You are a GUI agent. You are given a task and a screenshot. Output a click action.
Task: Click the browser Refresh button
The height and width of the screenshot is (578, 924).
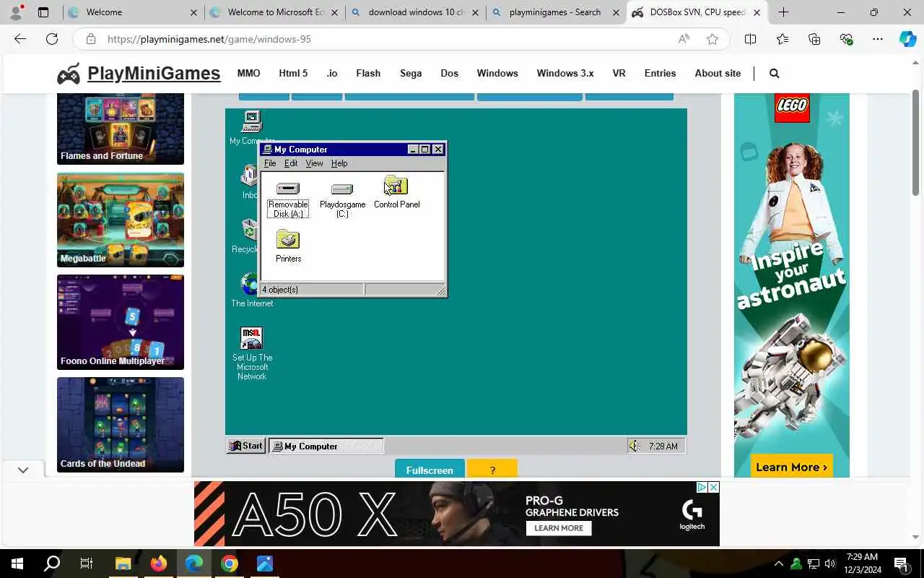click(52, 39)
